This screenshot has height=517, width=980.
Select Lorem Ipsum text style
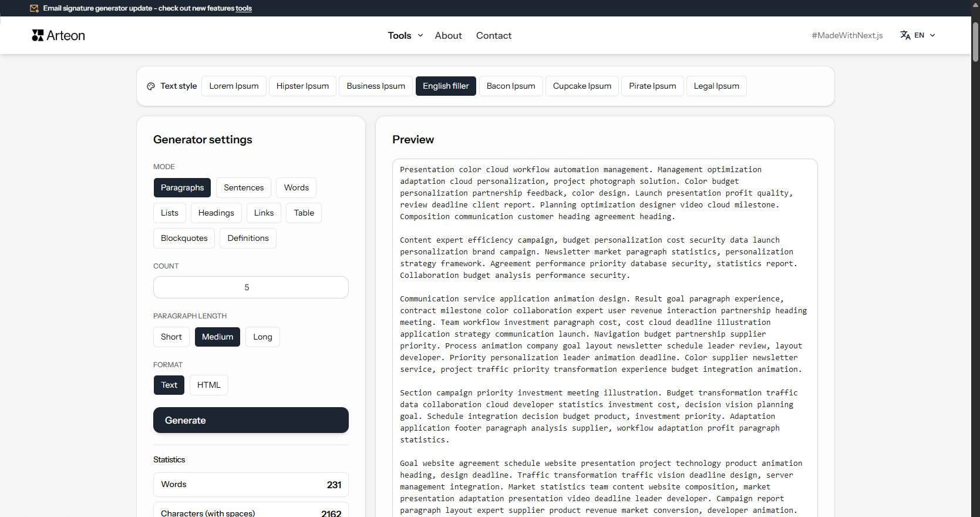234,86
